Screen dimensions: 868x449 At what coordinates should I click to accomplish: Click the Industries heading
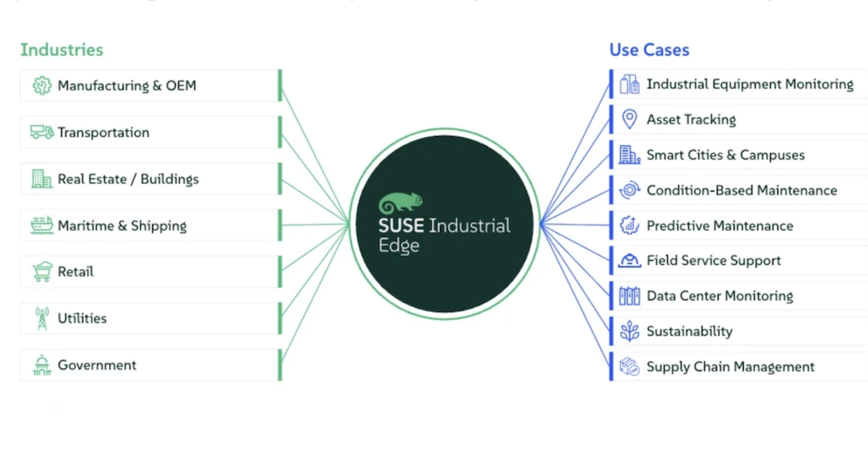[62, 50]
